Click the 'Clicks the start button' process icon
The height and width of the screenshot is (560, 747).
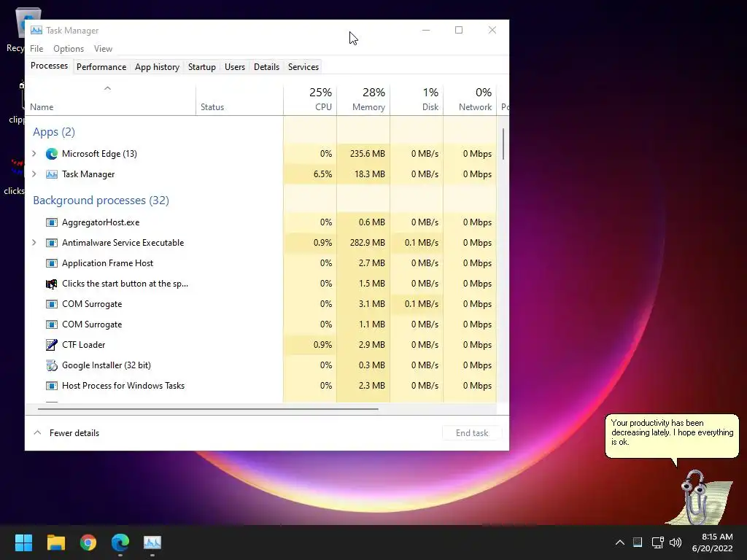[52, 284]
